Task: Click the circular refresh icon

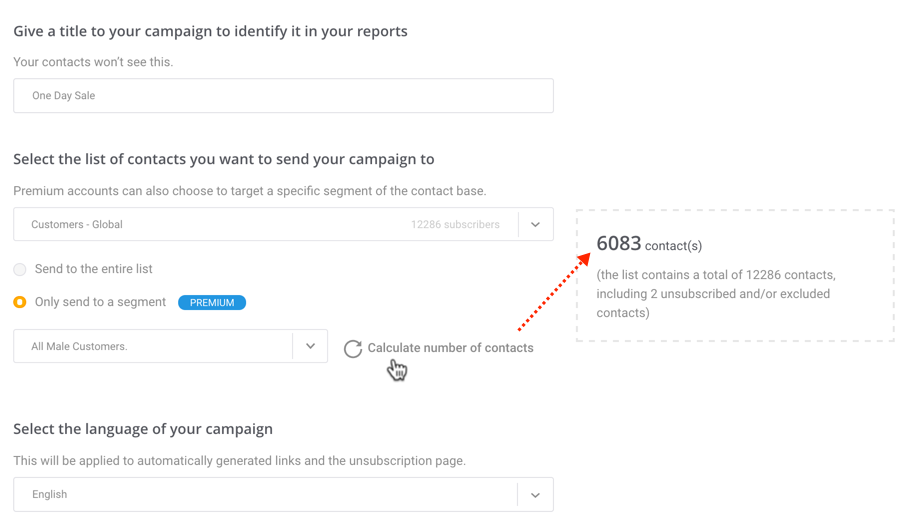Action: [x=353, y=348]
